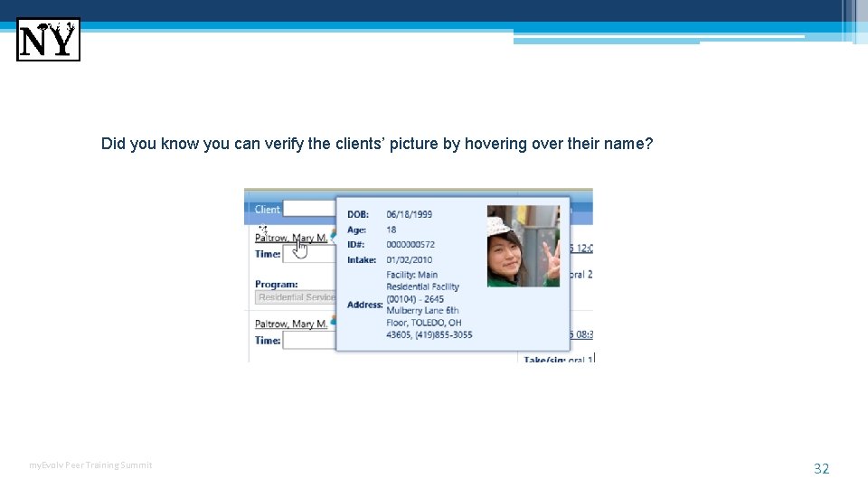Click the person icon beside the Paltrow name below Program
Screen dimensions: 868x488
pos(333,320)
